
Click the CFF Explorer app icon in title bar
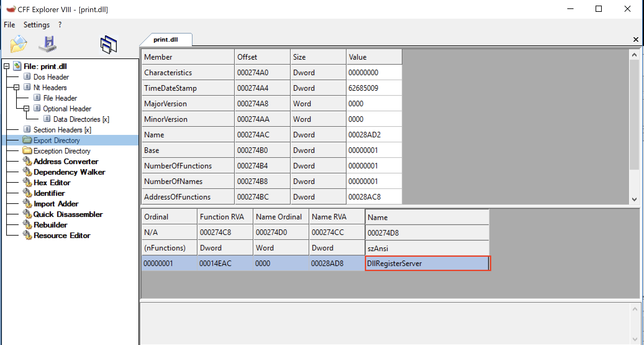coord(11,9)
